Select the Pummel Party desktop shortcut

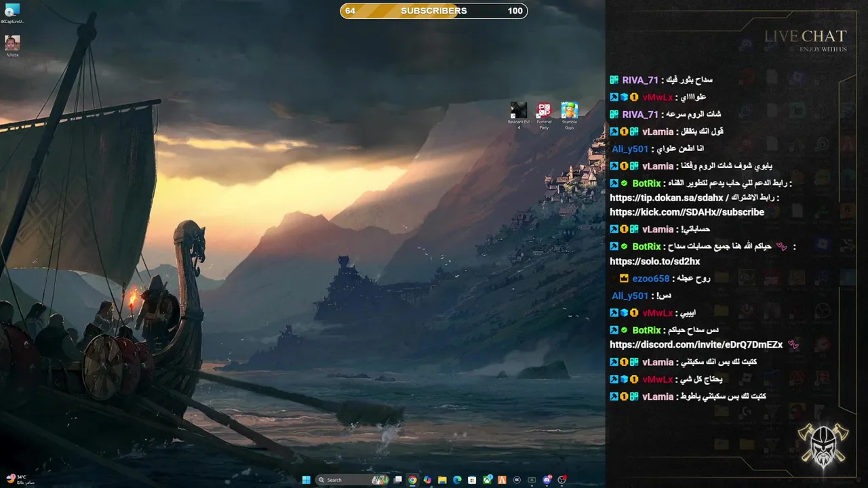[x=544, y=115]
